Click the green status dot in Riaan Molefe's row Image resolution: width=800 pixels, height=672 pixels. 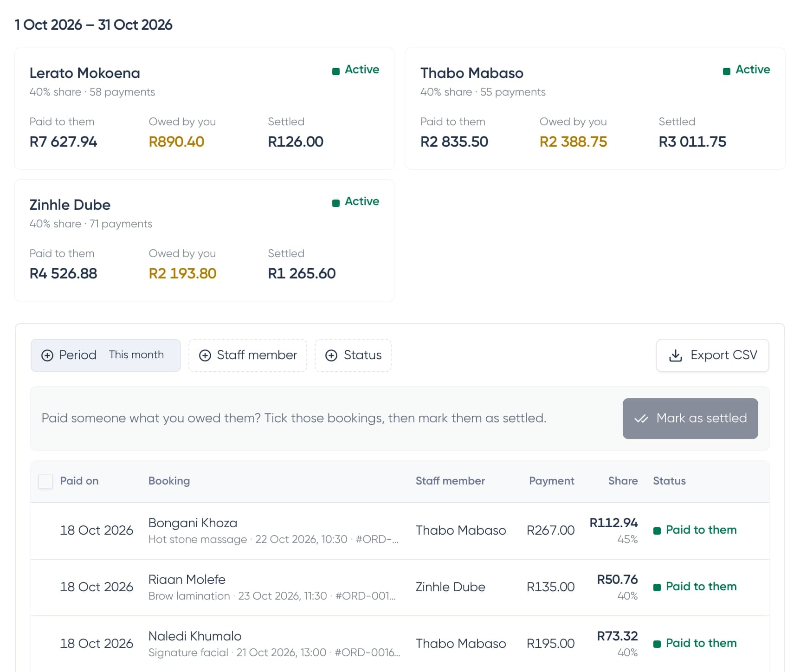coord(657,588)
